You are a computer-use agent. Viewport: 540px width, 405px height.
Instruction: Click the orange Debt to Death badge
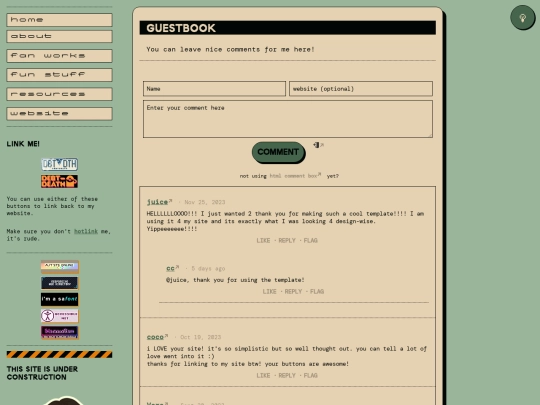pos(59,181)
